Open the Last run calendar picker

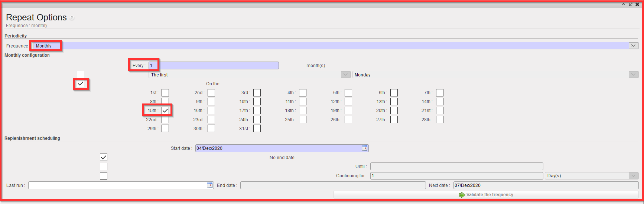tap(210, 185)
